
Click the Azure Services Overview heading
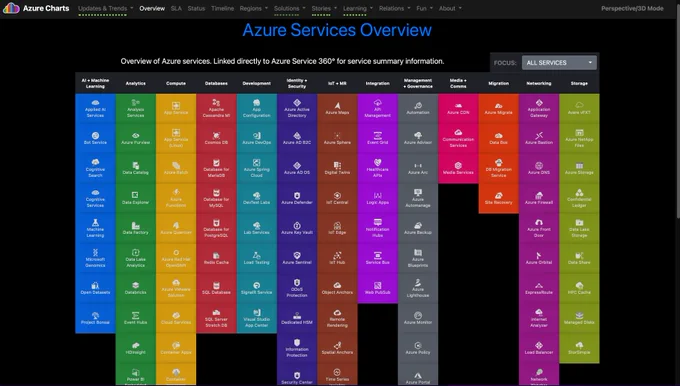point(337,30)
